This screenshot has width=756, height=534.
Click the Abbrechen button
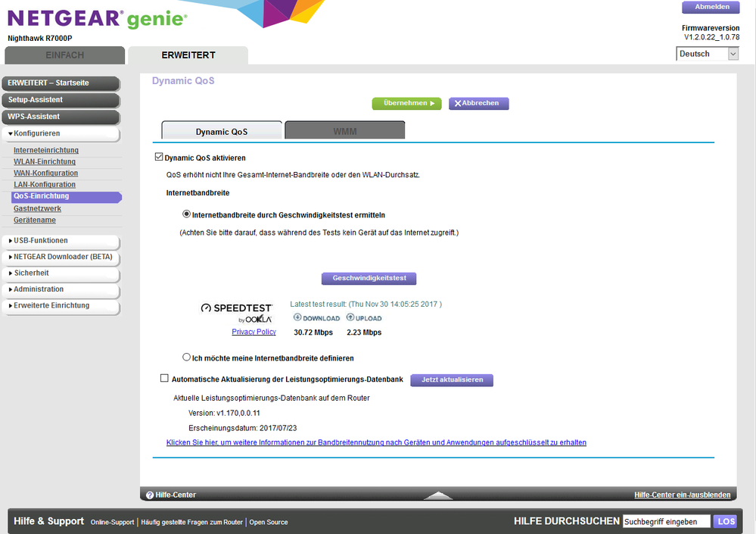coord(478,103)
